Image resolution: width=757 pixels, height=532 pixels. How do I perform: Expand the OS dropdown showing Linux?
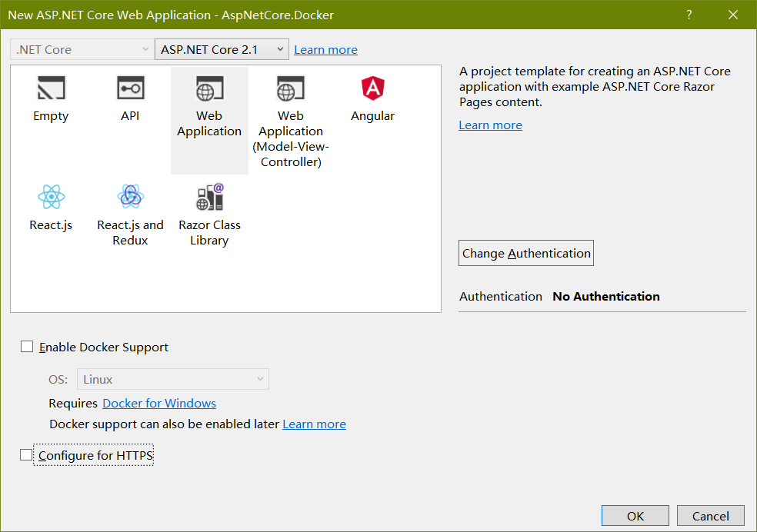pos(172,379)
